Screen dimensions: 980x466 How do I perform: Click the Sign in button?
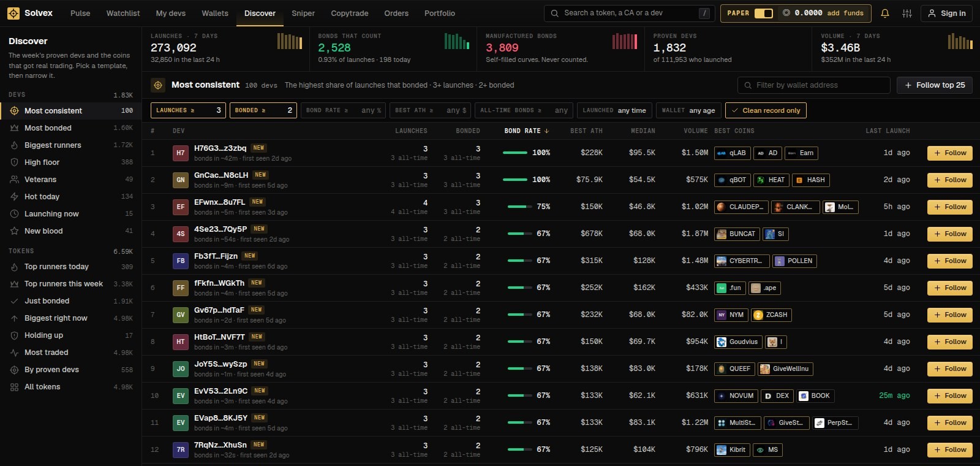click(947, 13)
